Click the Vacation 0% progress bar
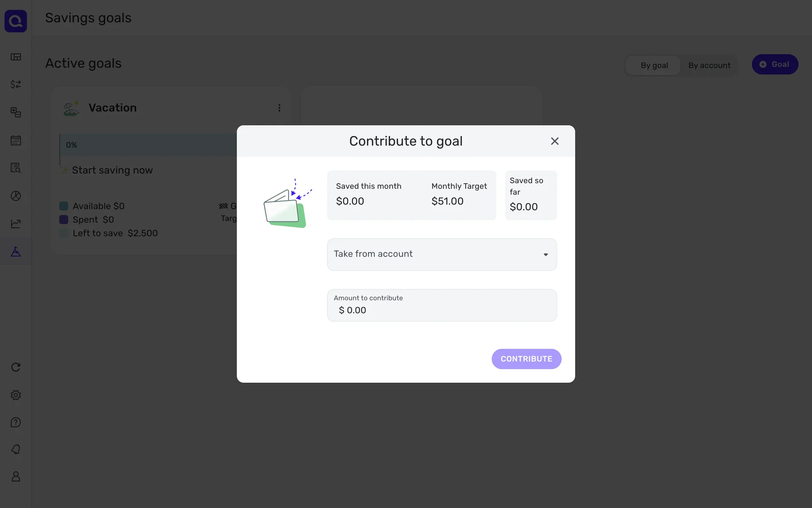Image resolution: width=812 pixels, height=508 pixels. [148, 145]
